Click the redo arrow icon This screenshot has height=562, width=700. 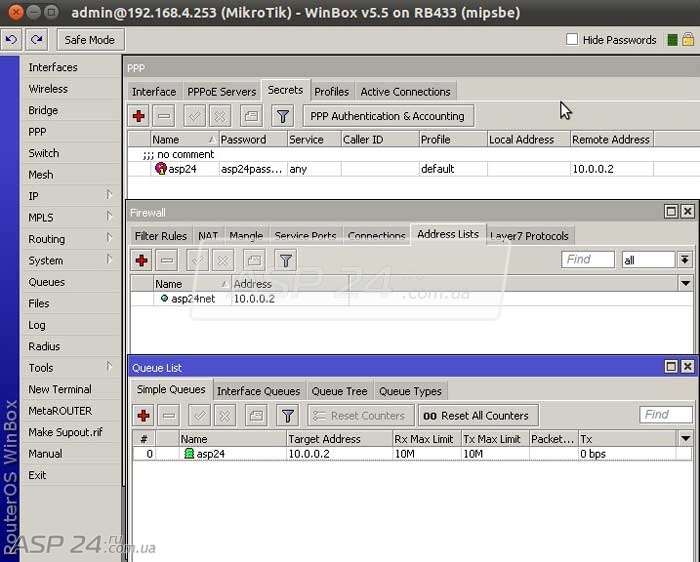coord(37,40)
